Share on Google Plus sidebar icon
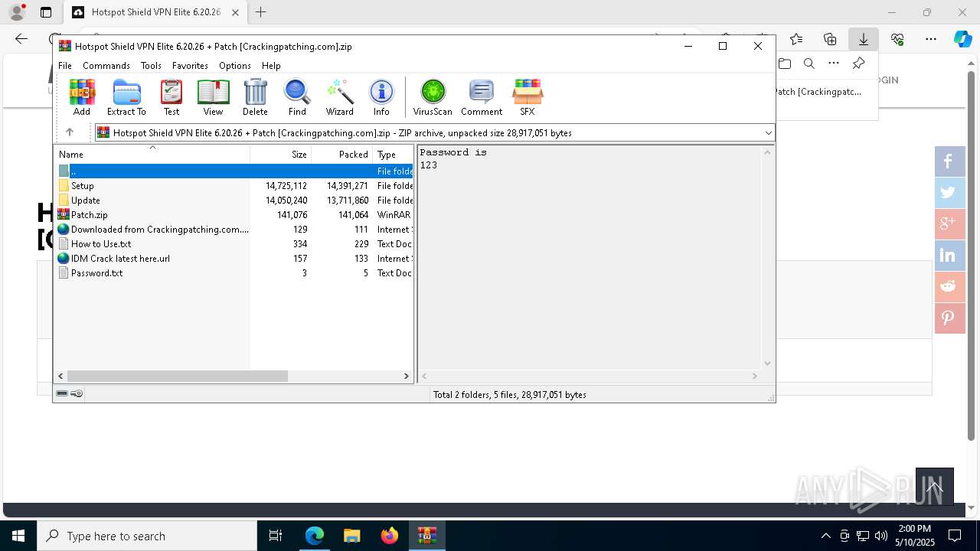 [948, 224]
